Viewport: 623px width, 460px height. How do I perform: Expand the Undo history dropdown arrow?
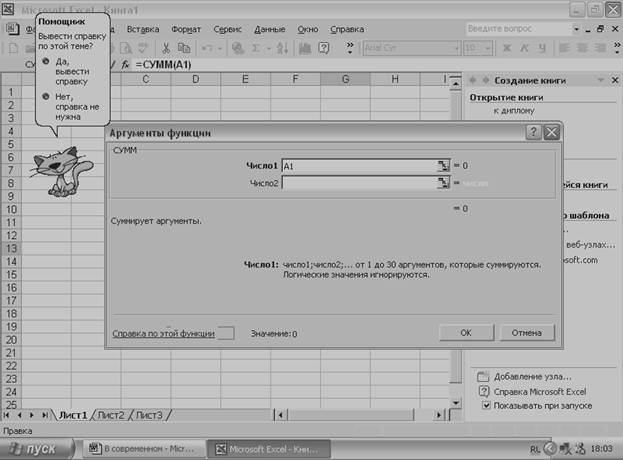pos(219,48)
